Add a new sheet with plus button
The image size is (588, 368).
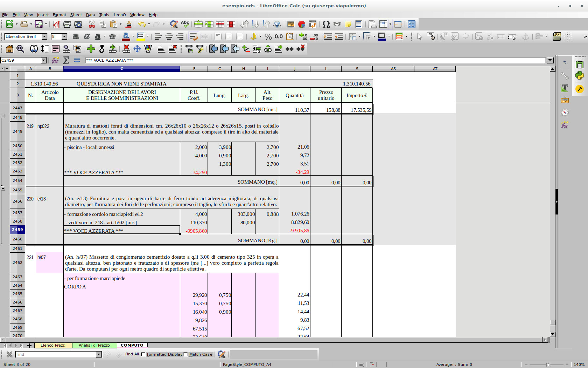click(29, 346)
